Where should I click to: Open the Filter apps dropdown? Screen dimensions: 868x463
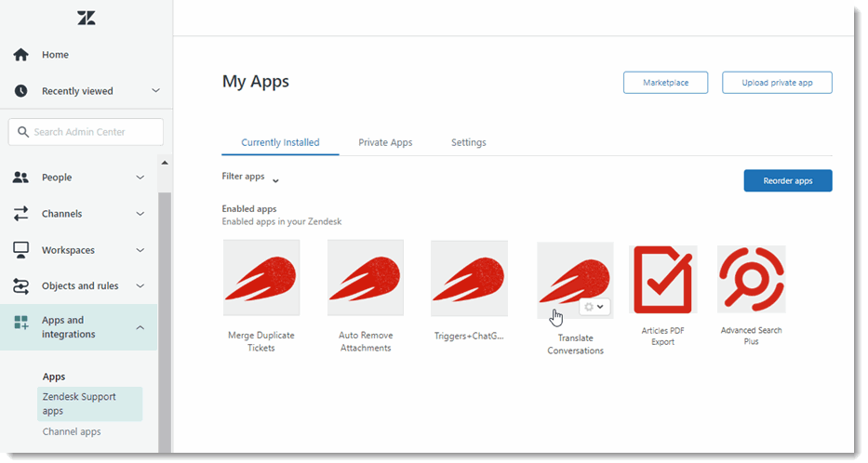(x=250, y=177)
